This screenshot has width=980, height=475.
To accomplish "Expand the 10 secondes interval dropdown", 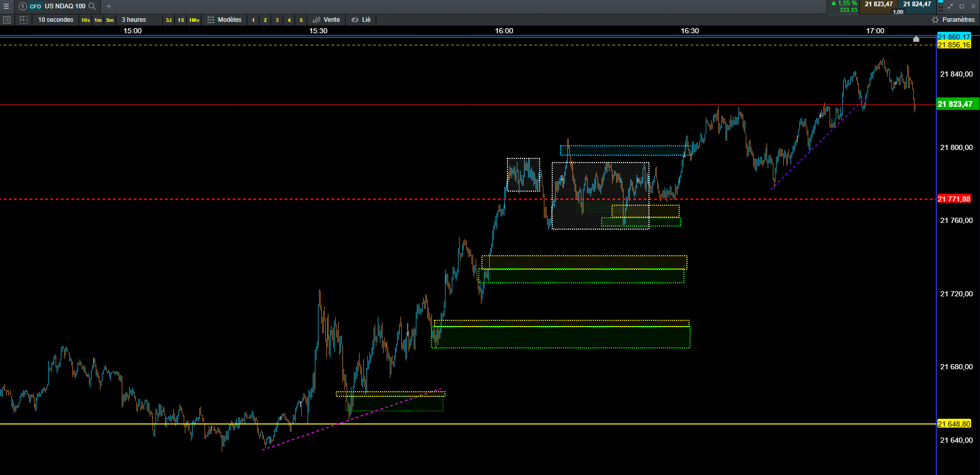I will click(x=56, y=20).
